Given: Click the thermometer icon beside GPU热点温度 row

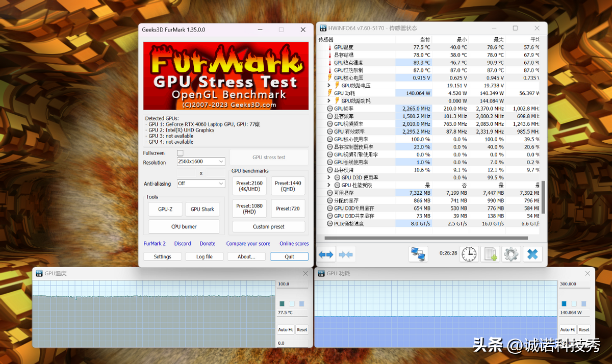Looking at the screenshot, I should coord(329,63).
